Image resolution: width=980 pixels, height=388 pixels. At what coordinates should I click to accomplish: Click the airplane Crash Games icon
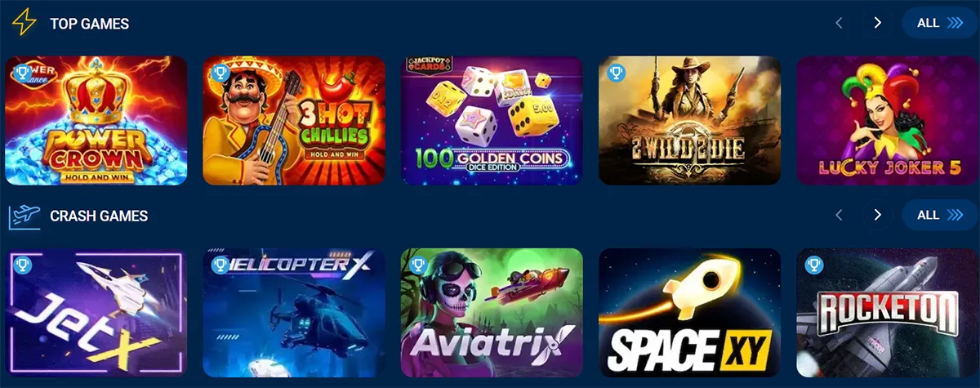pos(24,216)
